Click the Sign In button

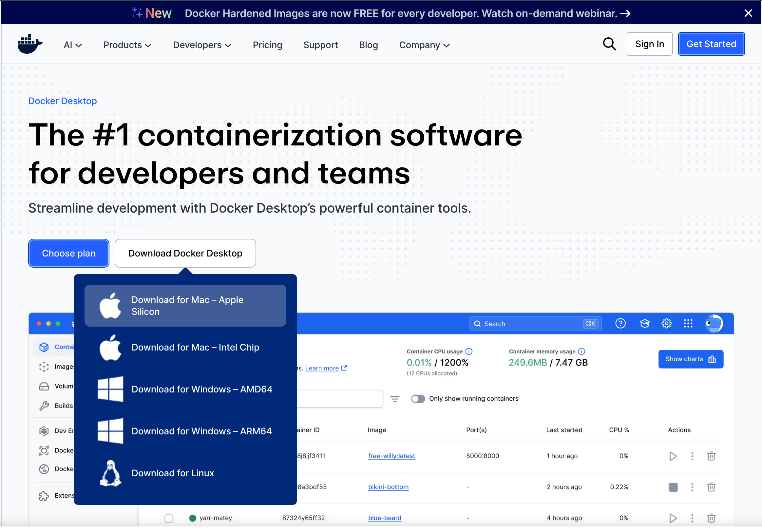tap(650, 44)
